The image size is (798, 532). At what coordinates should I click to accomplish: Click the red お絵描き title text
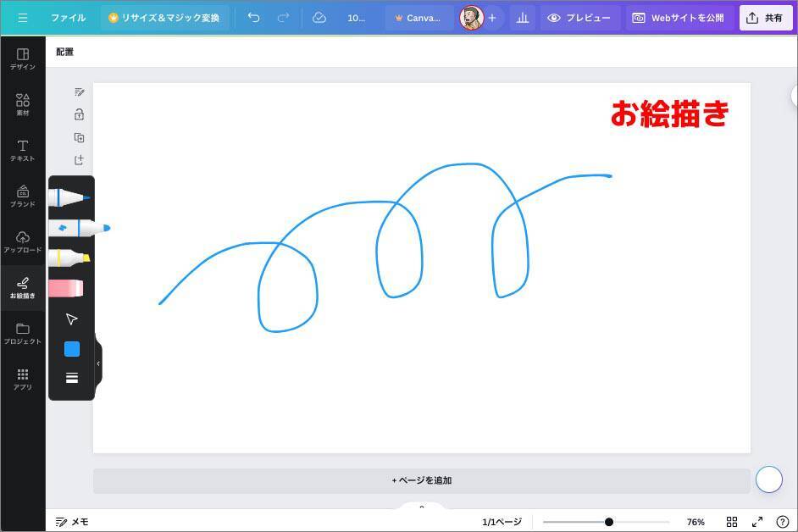tap(669, 114)
